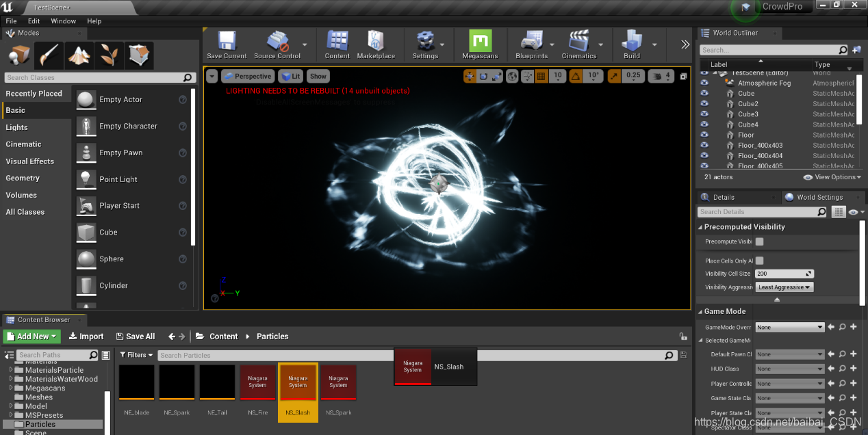
Task: Navigate forward in Content Browser history
Action: (x=182, y=337)
